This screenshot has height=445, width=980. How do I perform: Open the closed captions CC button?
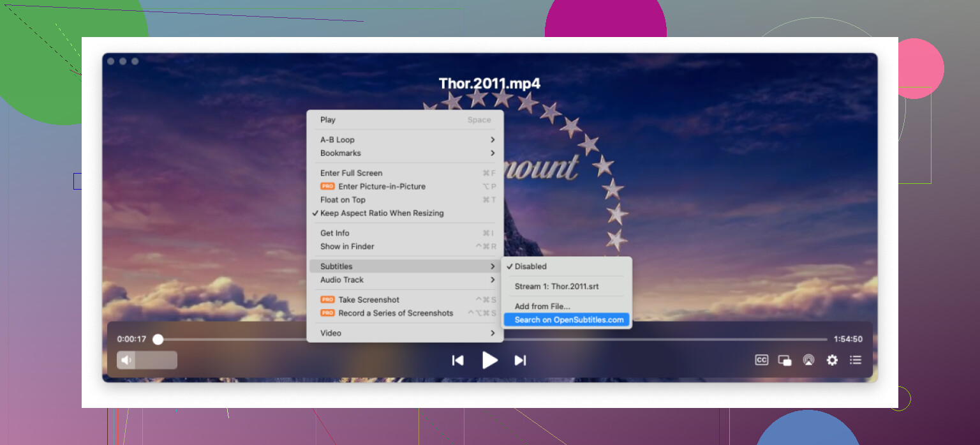[761, 360]
